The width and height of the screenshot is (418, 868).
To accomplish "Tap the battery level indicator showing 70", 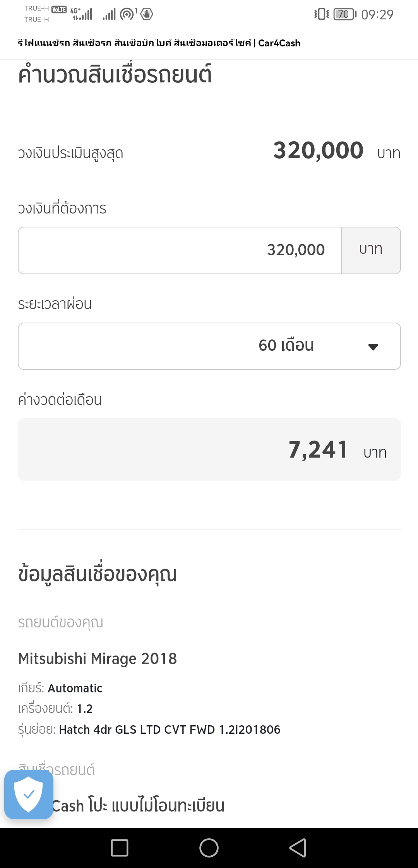I will (x=344, y=14).
